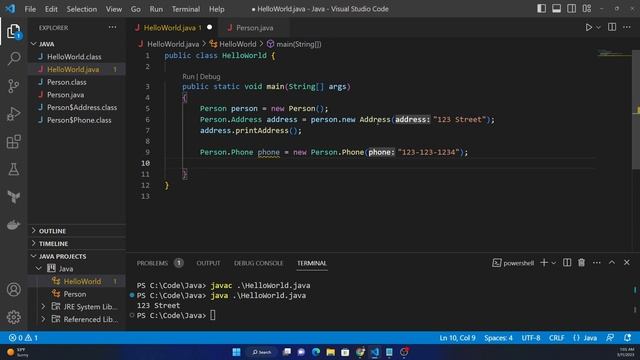Change line ending via CRLF
640x360 pixels.
coord(556,338)
